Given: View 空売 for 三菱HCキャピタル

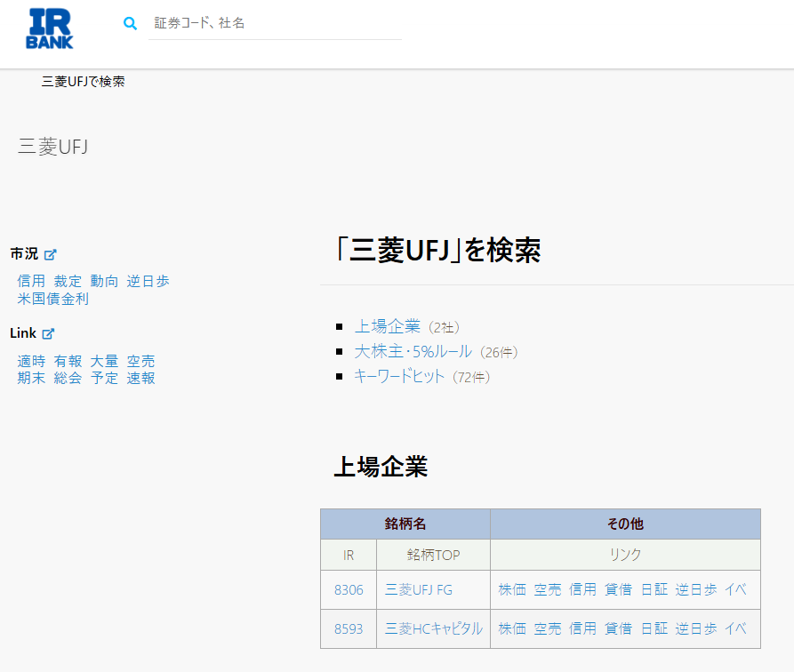Looking at the screenshot, I should pos(548,628).
